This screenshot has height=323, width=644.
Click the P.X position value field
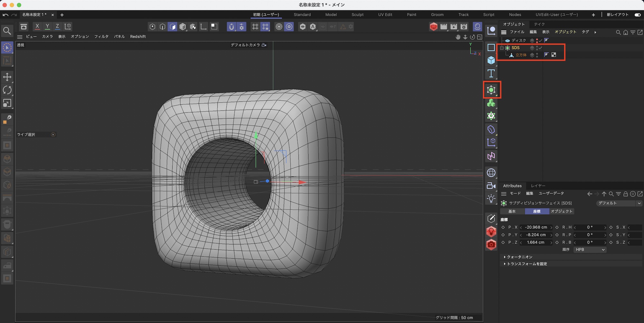coord(536,227)
